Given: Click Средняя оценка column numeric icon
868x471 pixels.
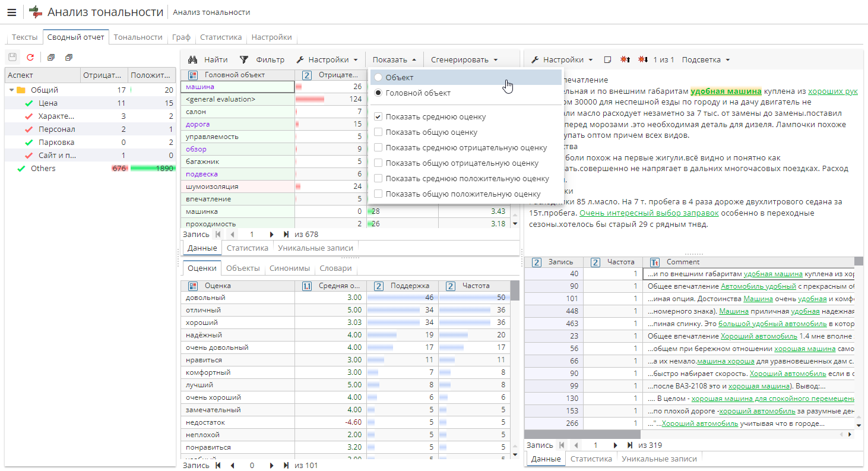Looking at the screenshot, I should [x=307, y=286].
